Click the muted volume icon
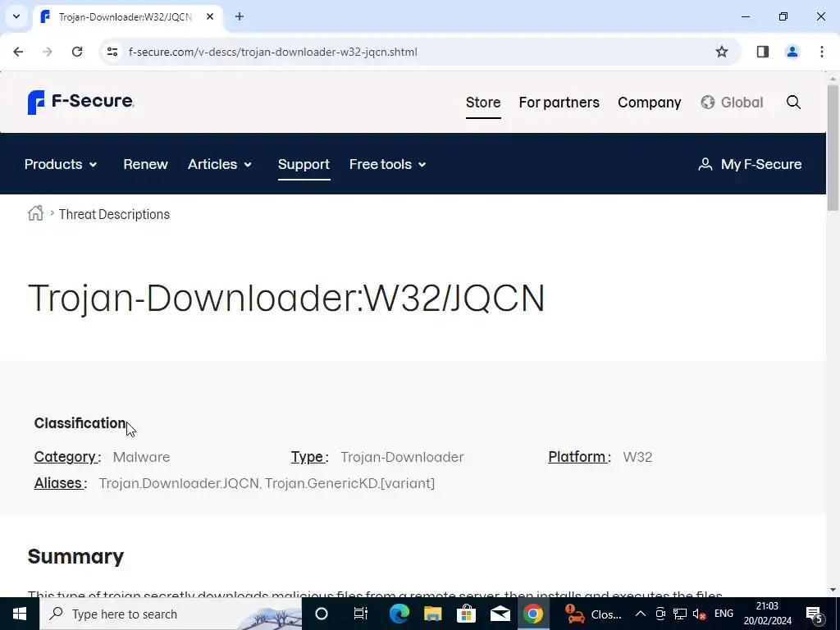840x630 pixels. coord(699,614)
